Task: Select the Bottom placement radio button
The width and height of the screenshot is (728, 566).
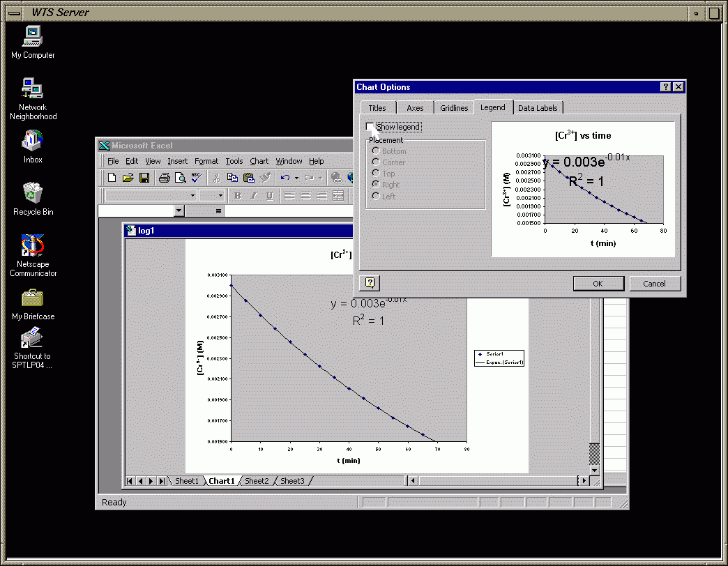Action: (377, 151)
